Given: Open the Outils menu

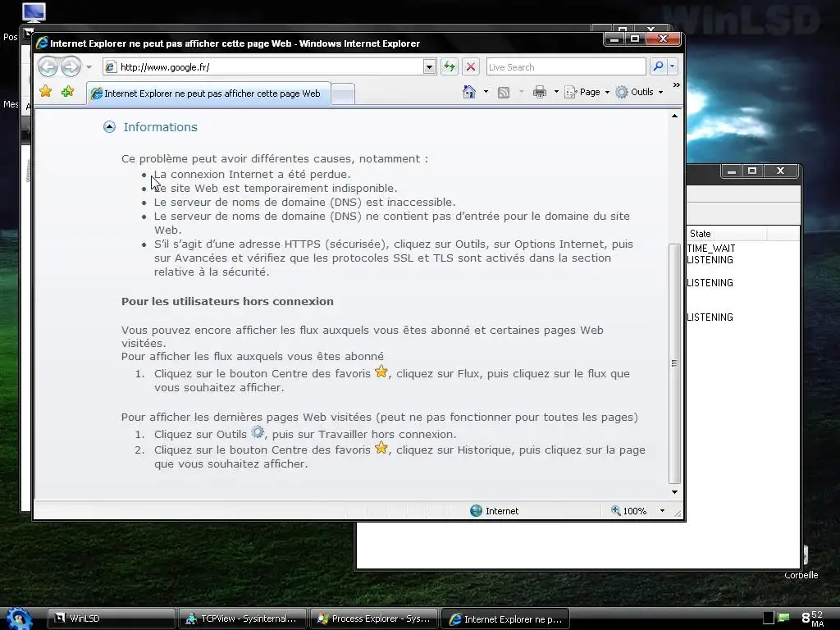Looking at the screenshot, I should coord(639,92).
